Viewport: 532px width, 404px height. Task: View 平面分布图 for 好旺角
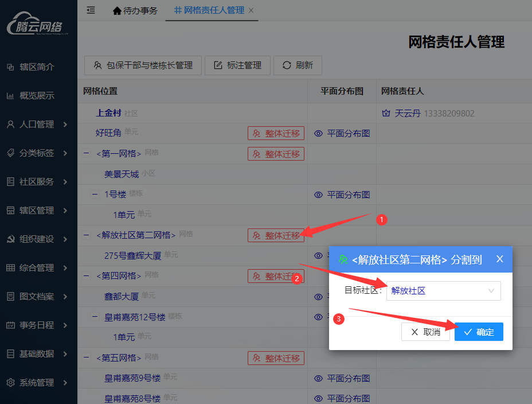[x=342, y=133]
